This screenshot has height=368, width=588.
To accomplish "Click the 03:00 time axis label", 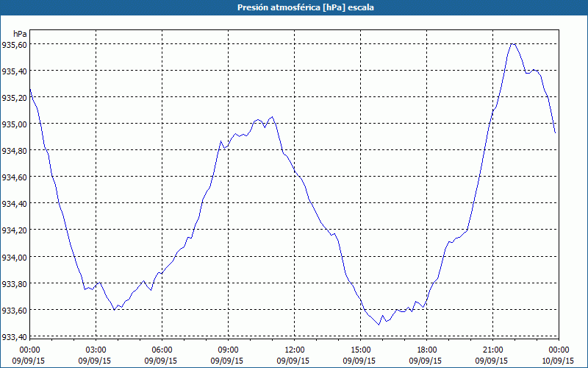I will [x=96, y=350].
